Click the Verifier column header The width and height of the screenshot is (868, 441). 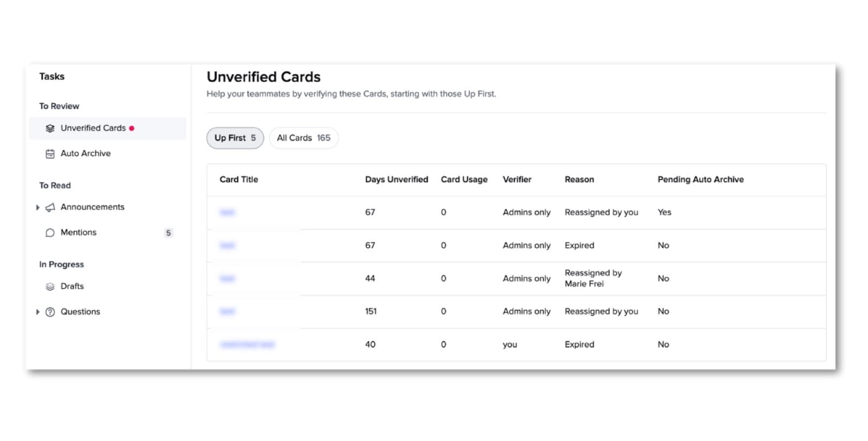pyautogui.click(x=517, y=179)
